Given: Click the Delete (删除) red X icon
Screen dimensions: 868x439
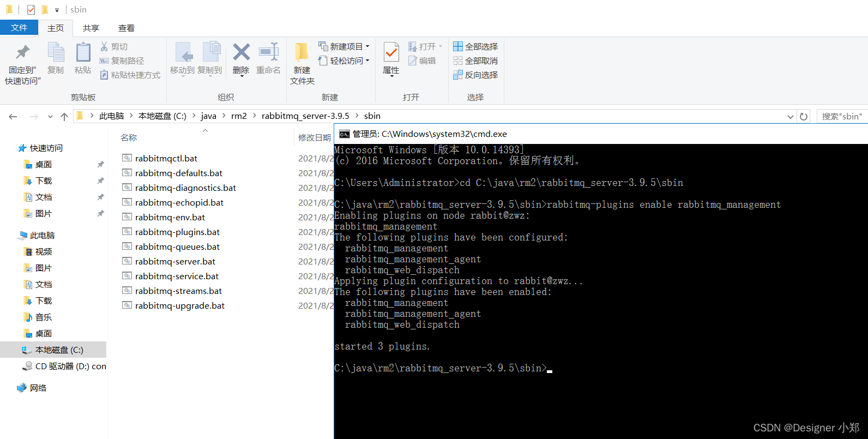Looking at the screenshot, I should (x=241, y=52).
